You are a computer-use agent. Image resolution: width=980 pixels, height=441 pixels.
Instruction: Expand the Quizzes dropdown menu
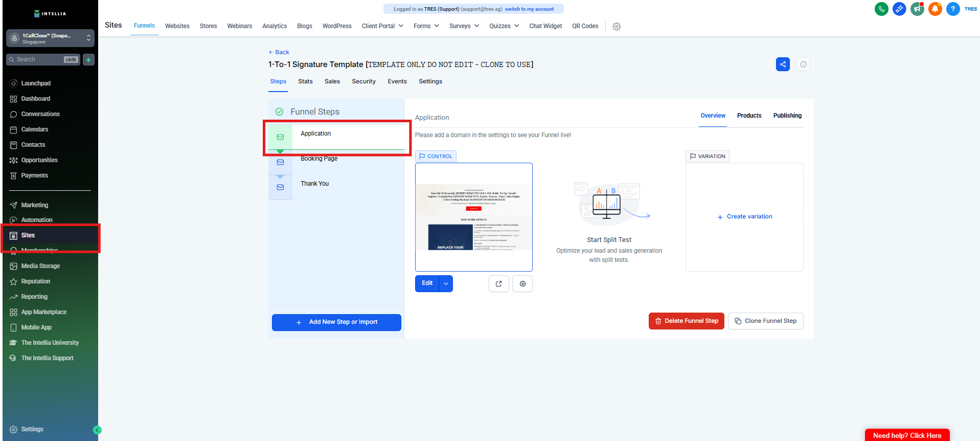coord(504,26)
